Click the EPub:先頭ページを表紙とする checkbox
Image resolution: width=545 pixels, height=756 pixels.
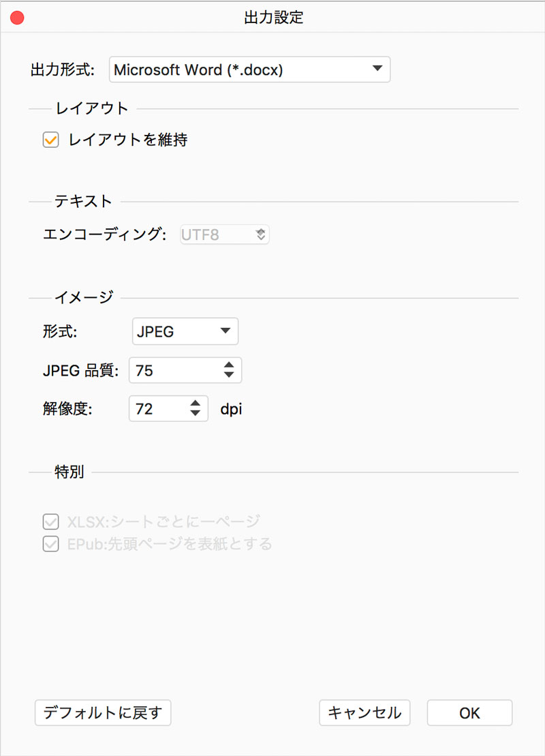[x=50, y=544]
